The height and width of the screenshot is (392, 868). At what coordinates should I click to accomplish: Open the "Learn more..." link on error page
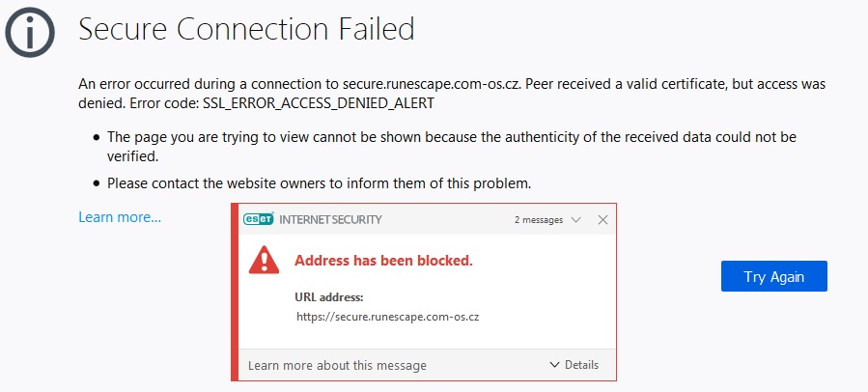point(120,217)
